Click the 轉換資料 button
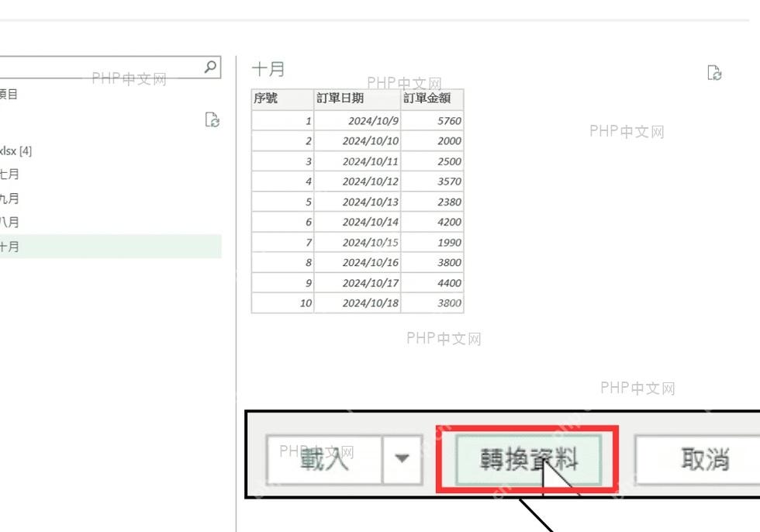Image resolution: width=760 pixels, height=532 pixels. [528, 459]
